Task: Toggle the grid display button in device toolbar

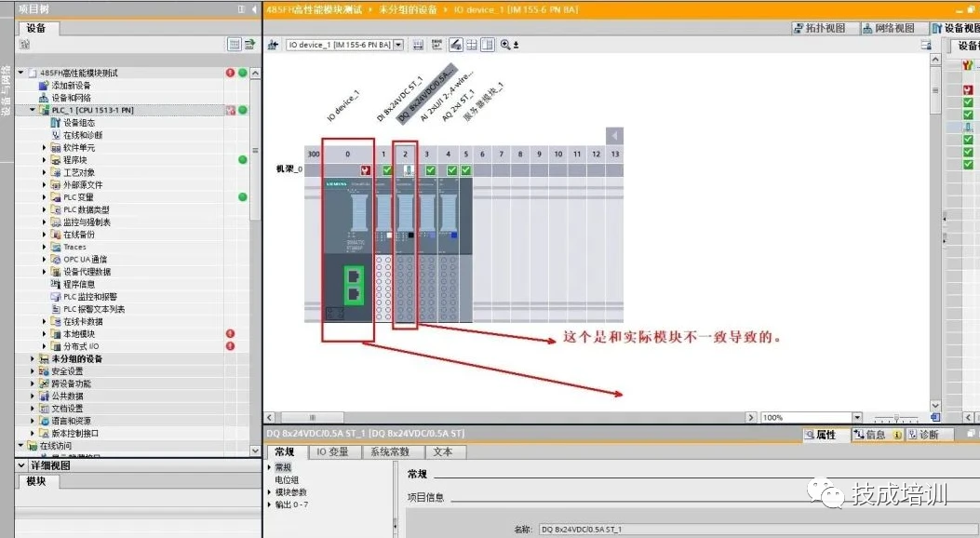Action: point(472,45)
